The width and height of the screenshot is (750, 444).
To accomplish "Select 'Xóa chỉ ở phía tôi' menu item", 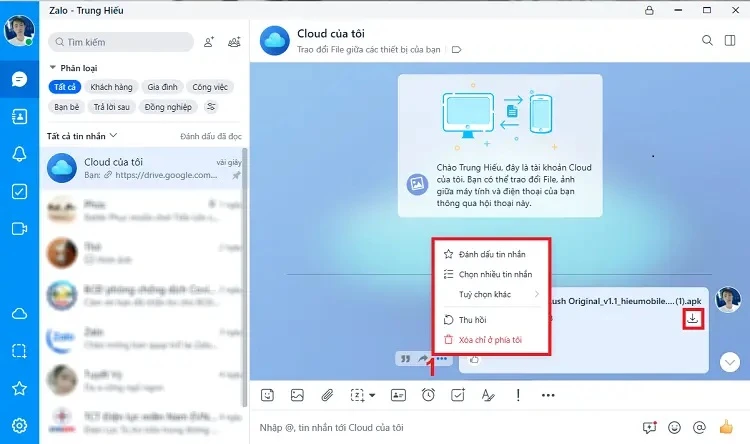I will (490, 341).
